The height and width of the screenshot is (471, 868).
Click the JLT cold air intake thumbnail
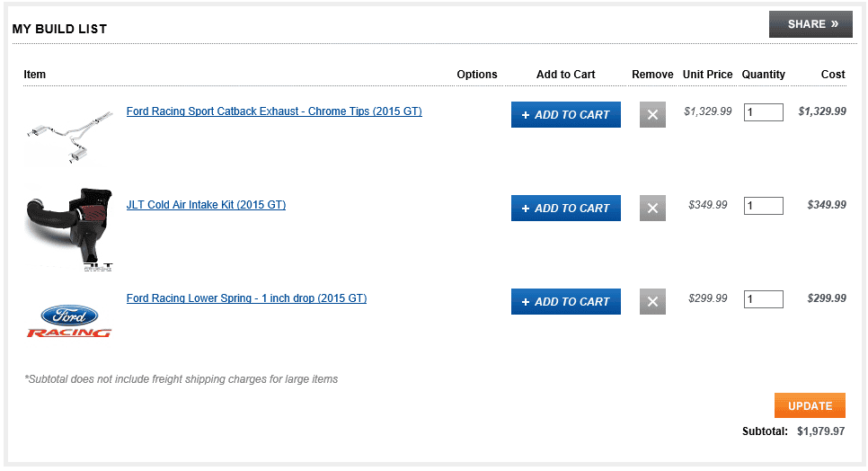(69, 229)
